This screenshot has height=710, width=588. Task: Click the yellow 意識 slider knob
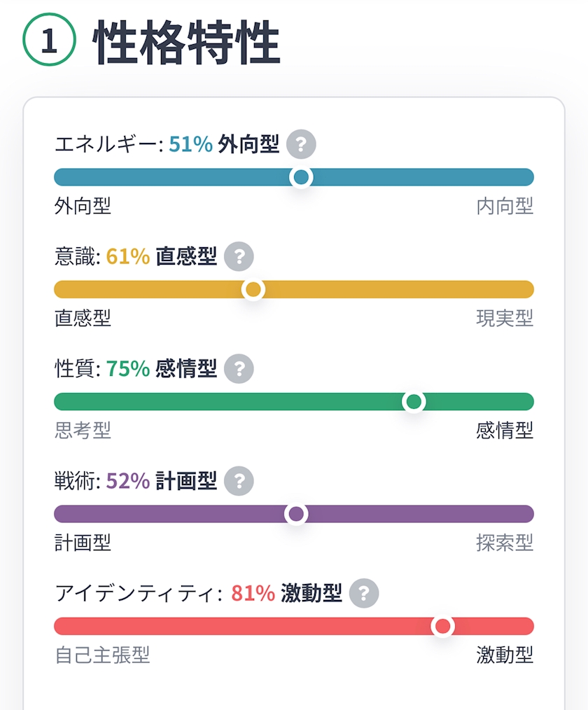tap(253, 289)
